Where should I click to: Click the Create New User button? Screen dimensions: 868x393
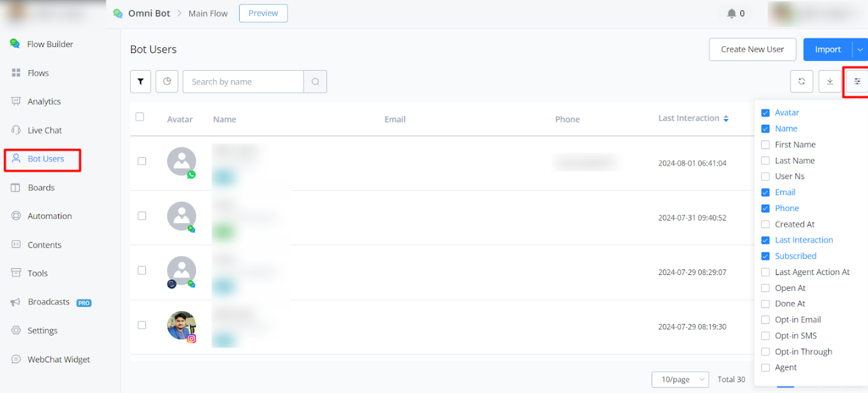(x=752, y=50)
